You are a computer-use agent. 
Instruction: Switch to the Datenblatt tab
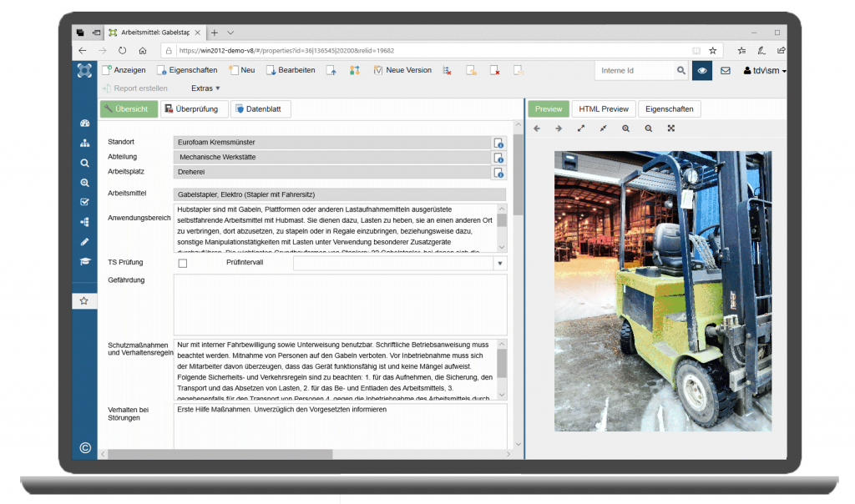261,109
